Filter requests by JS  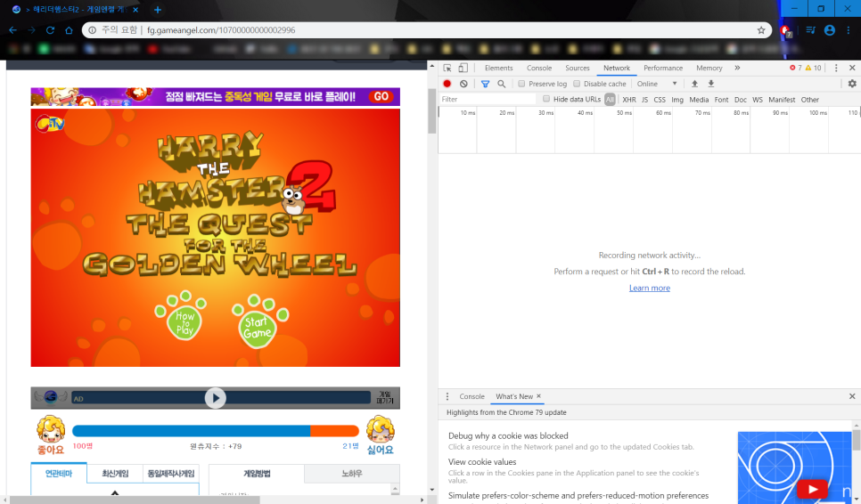(644, 100)
